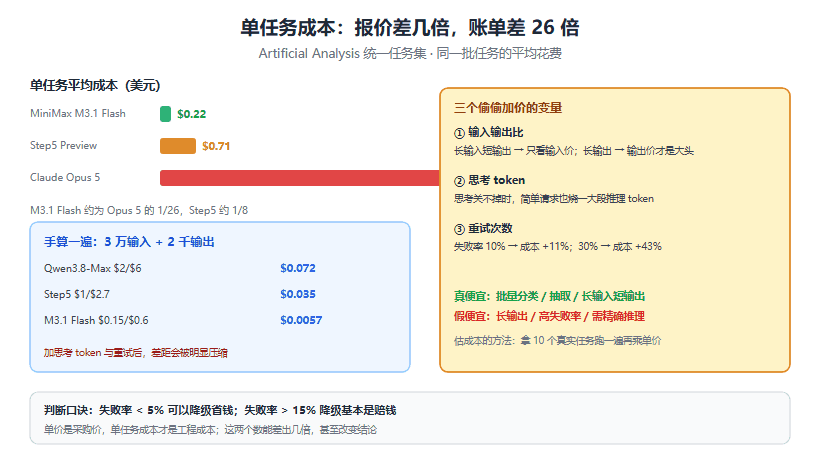Select the heading 单任务平均成本（美元）
The image size is (820, 470).
tap(95, 85)
